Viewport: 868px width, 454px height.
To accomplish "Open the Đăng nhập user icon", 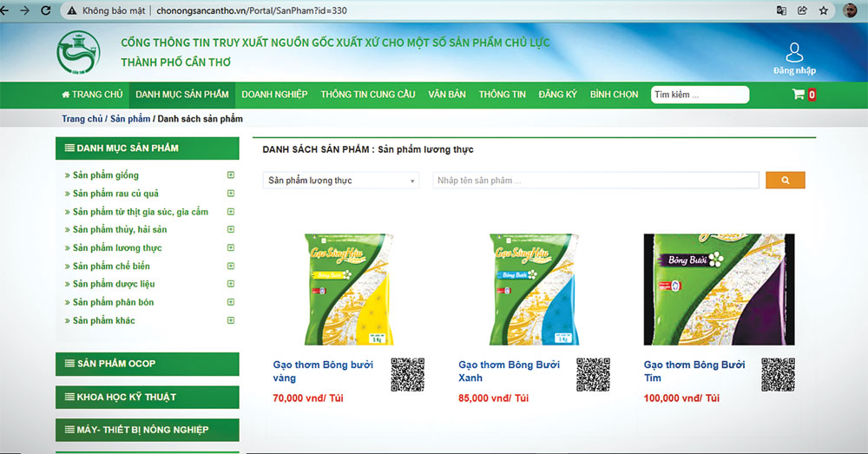I will (x=794, y=53).
